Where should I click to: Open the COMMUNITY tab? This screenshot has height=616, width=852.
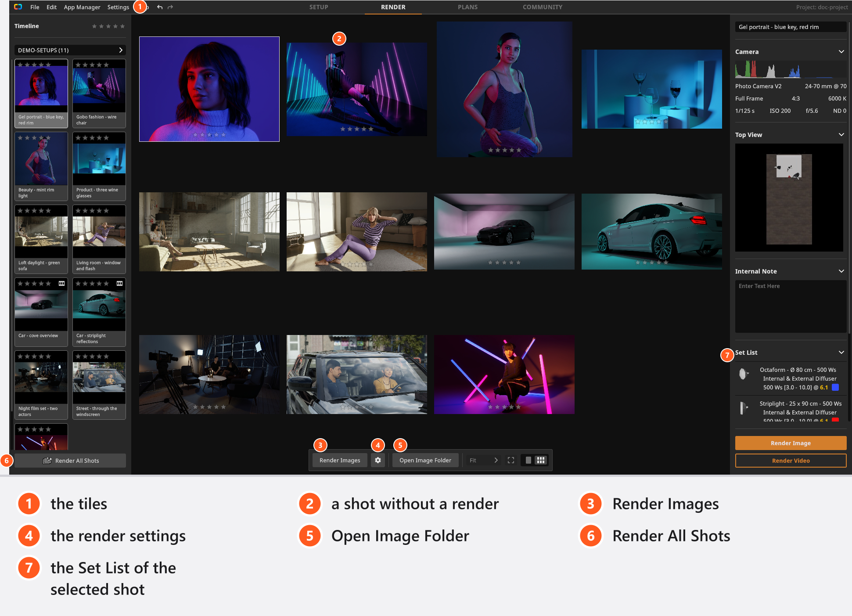tap(543, 7)
